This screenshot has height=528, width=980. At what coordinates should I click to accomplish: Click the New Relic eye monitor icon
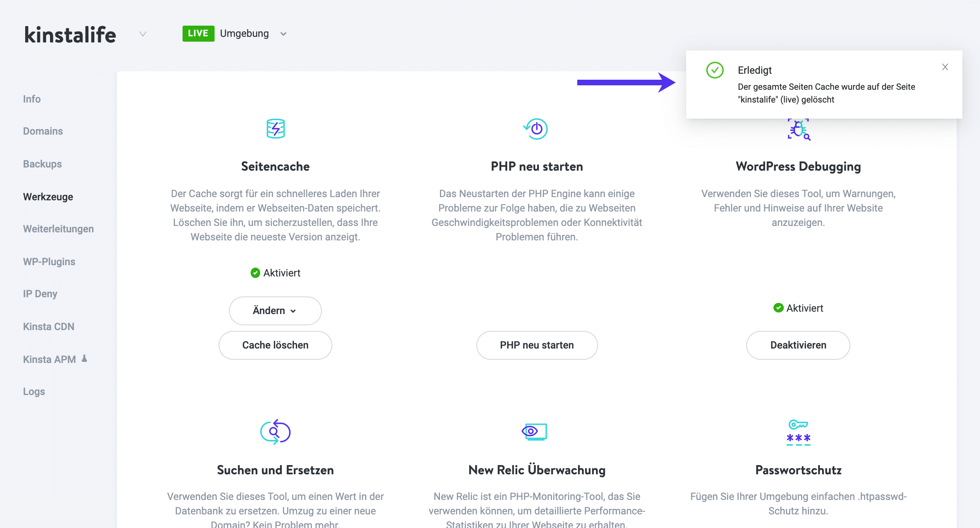click(534, 431)
